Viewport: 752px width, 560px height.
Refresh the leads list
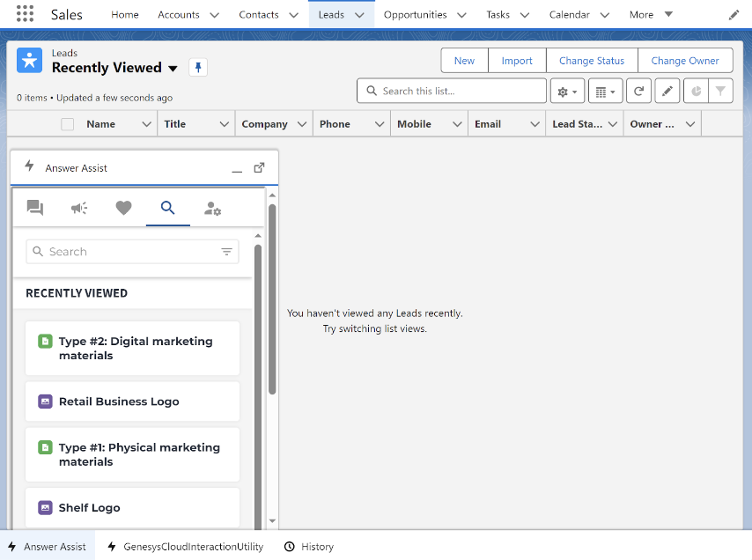(x=638, y=91)
